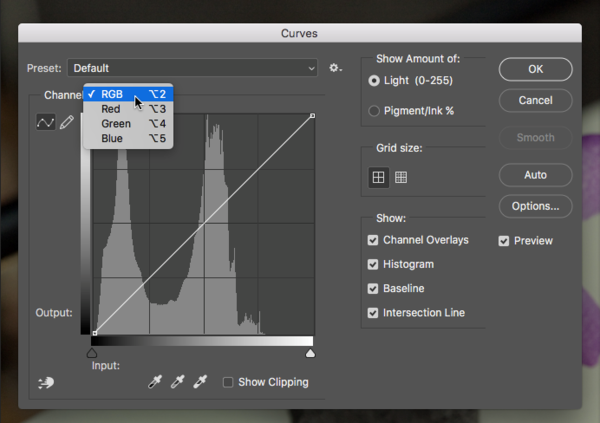Select the pencil draw curve tool
The width and height of the screenshot is (600, 423).
point(67,122)
